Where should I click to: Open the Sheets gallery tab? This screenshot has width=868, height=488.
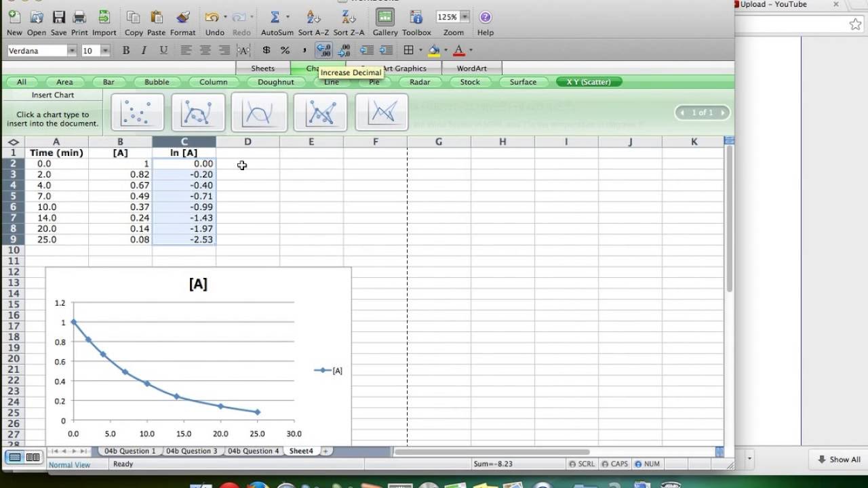tap(263, 68)
